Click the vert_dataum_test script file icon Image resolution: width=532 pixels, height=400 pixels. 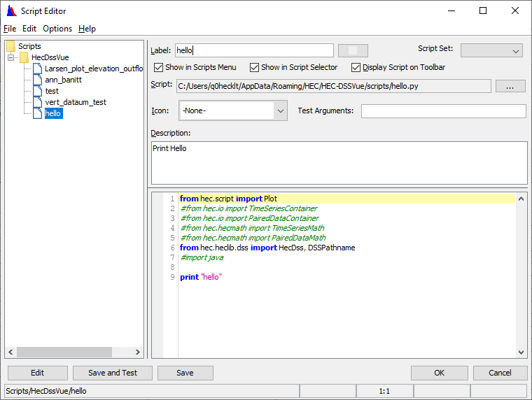pos(38,102)
